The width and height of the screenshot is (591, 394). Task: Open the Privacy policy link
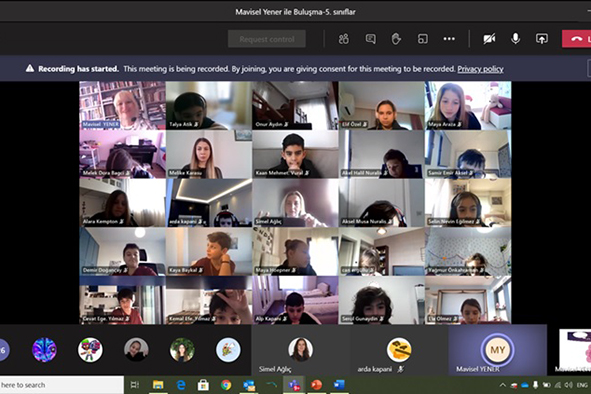coord(480,69)
